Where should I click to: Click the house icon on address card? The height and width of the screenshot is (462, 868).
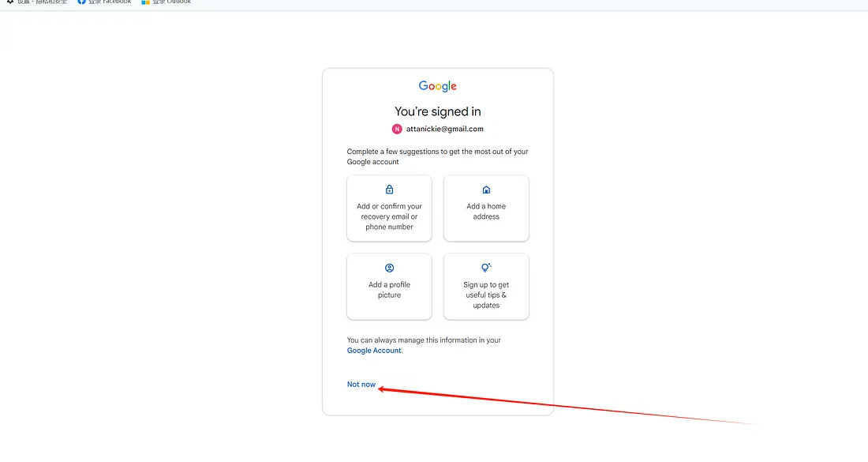486,190
